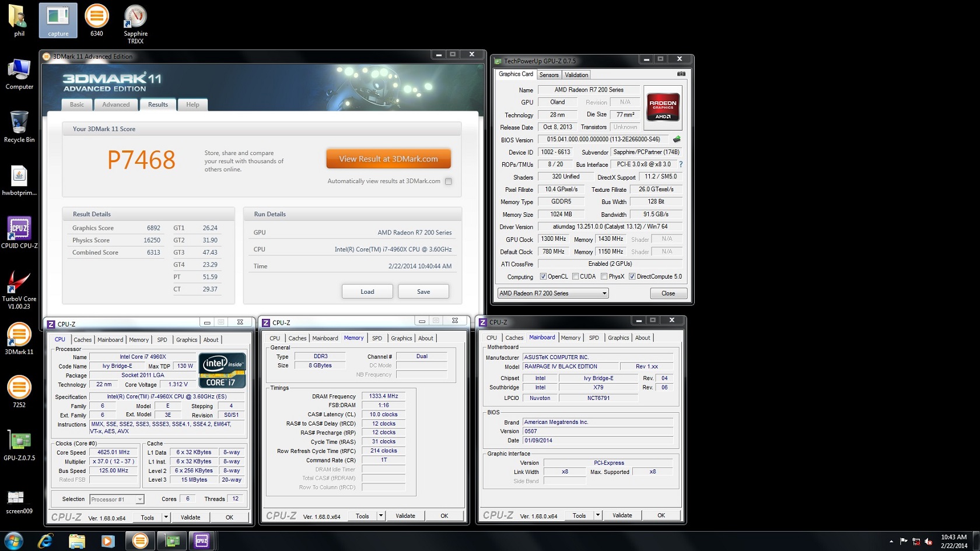Click the P7468 score text
Viewport: 980px width, 551px height.
point(141,160)
